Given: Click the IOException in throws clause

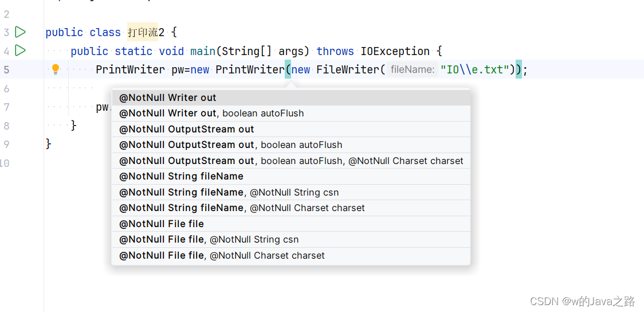Looking at the screenshot, I should pyautogui.click(x=395, y=51).
